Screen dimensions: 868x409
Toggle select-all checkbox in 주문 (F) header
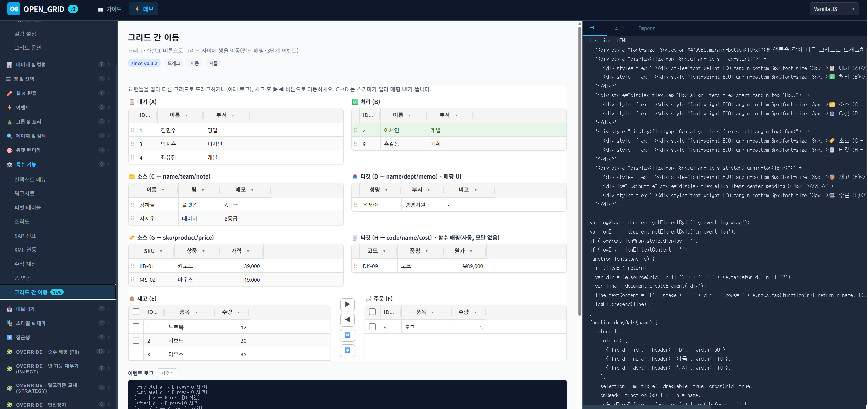coord(372,312)
